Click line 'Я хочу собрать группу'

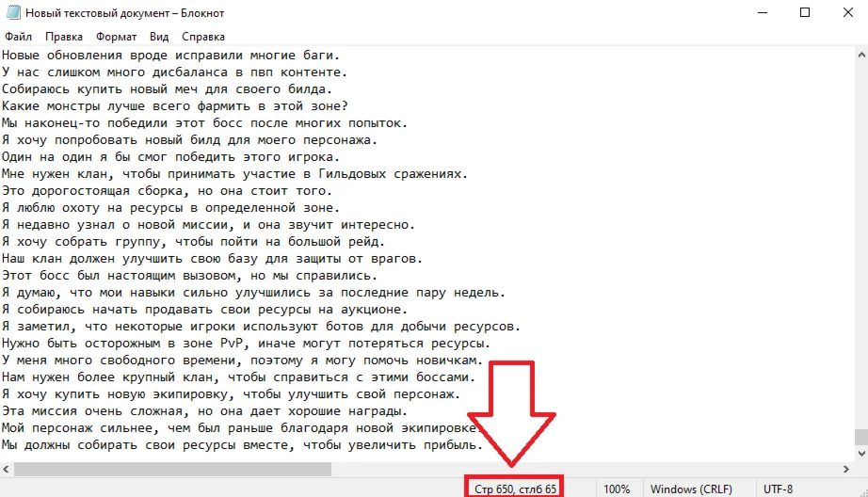194,241
